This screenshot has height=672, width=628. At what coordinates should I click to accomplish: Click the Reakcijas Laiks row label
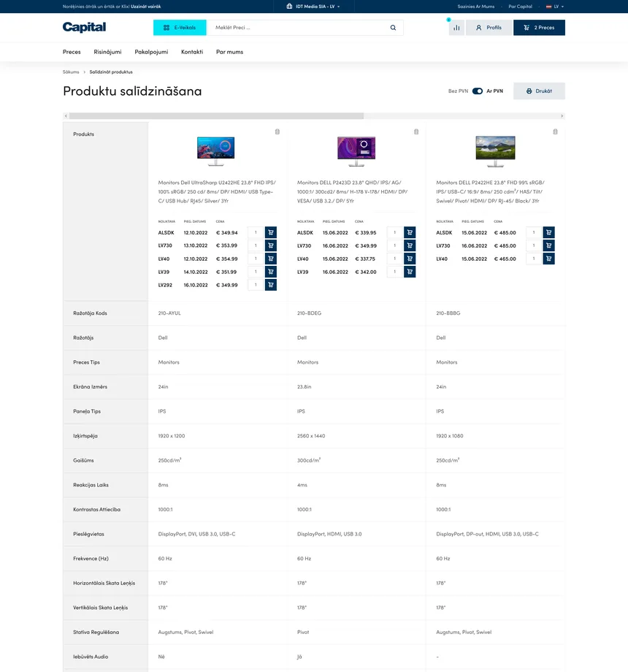pyautogui.click(x=91, y=485)
